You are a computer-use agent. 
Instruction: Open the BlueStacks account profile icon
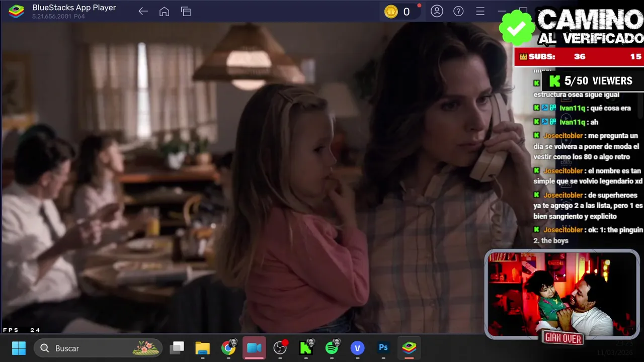click(x=437, y=11)
